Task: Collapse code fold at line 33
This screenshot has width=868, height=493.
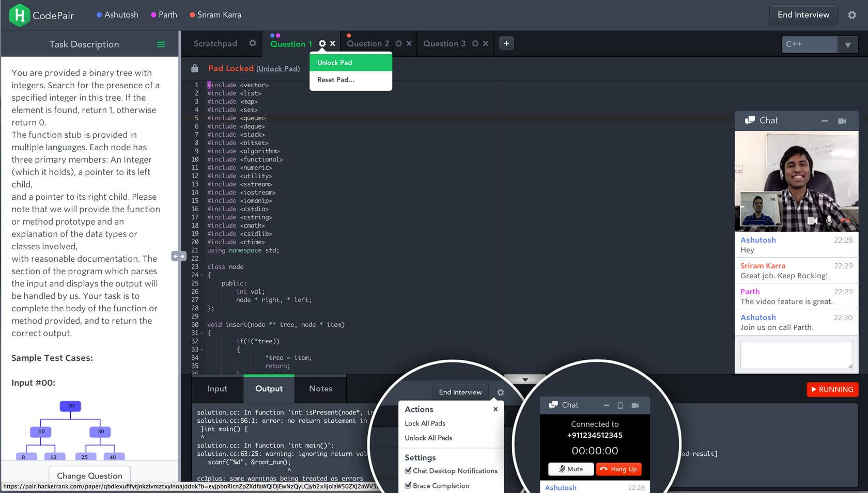Action: [202, 349]
